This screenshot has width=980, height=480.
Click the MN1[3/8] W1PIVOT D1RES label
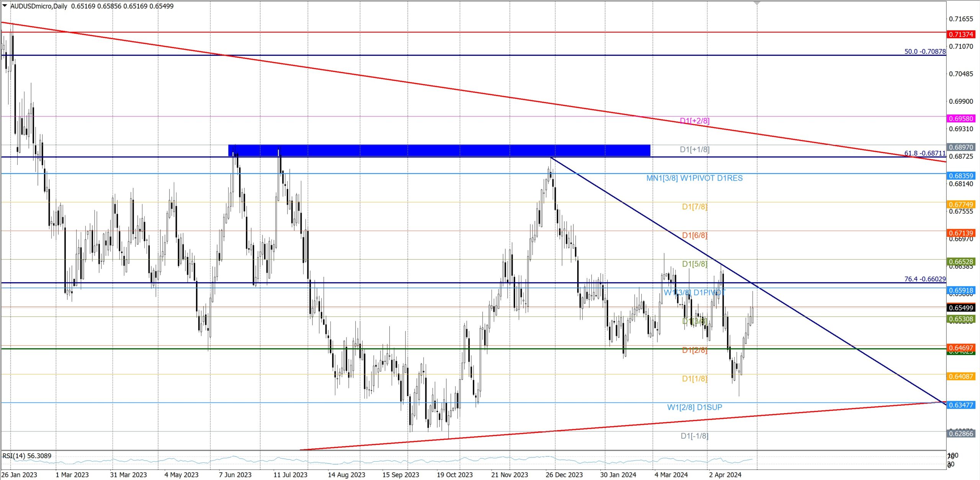(694, 178)
